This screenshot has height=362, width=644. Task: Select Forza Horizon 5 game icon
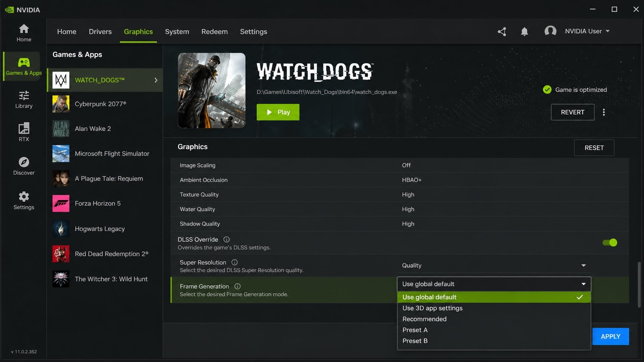[x=61, y=204]
